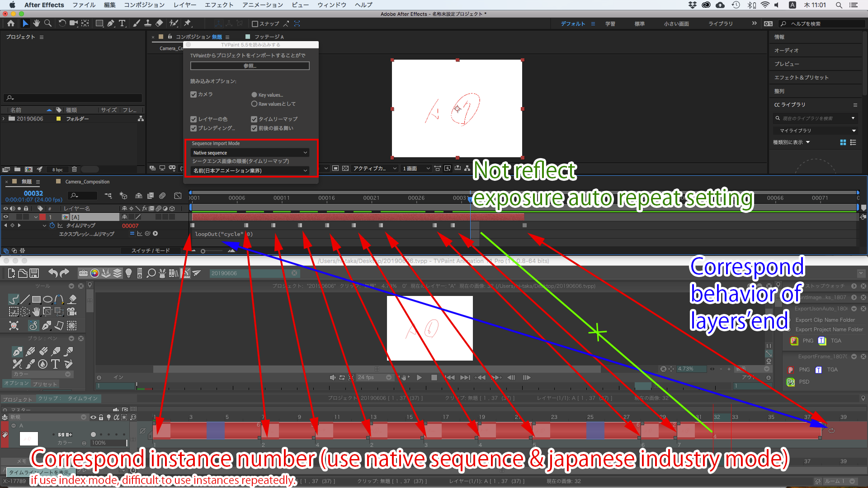Image resolution: width=868 pixels, height=488 pixels.
Task: Open the エフェクト menu
Action: (x=219, y=5)
